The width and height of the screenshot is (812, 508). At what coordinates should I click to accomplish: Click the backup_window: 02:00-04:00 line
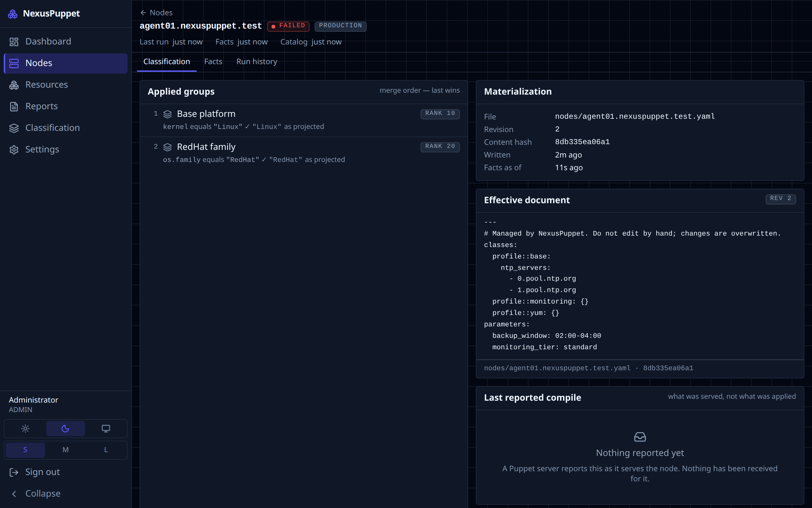coord(547,336)
